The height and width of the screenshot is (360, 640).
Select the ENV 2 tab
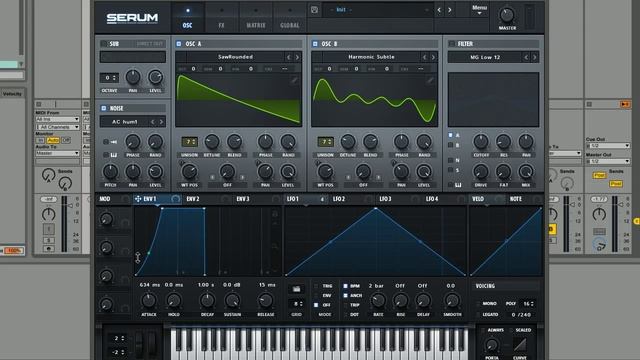pos(193,199)
